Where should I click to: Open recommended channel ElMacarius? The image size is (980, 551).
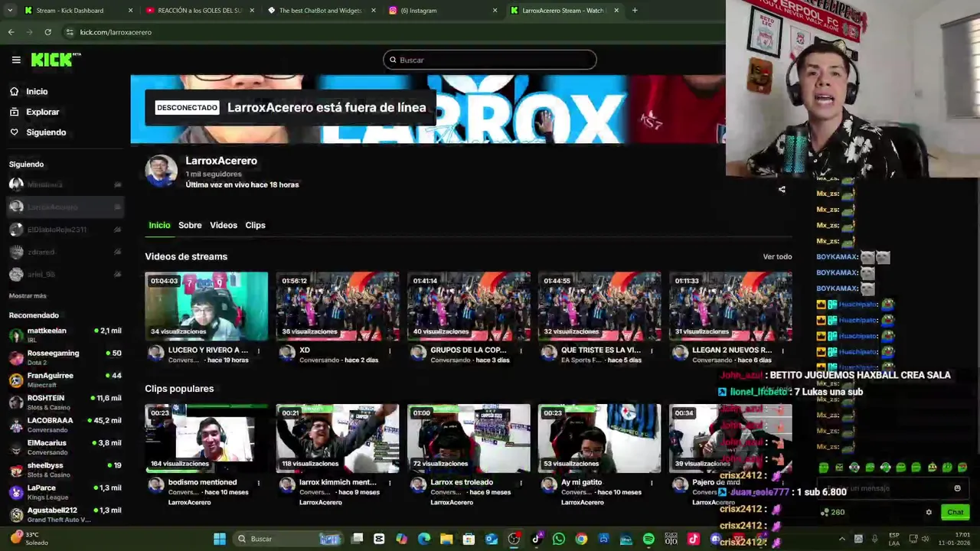click(x=65, y=447)
